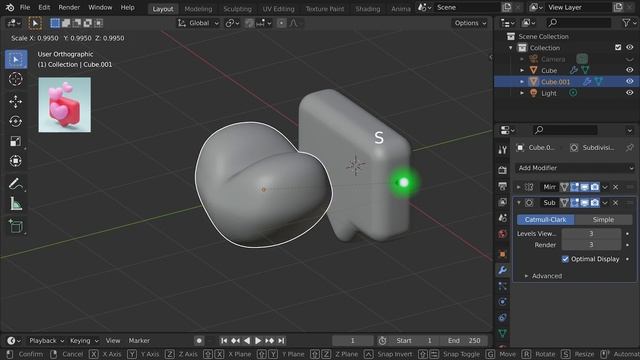This screenshot has height=360, width=640.
Task: Hide the Light object in viewport
Action: pos(630,93)
